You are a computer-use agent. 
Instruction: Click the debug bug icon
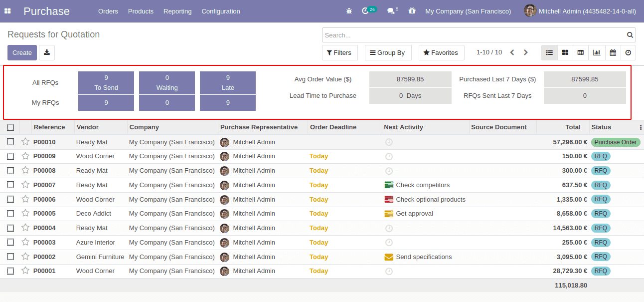[x=349, y=11]
